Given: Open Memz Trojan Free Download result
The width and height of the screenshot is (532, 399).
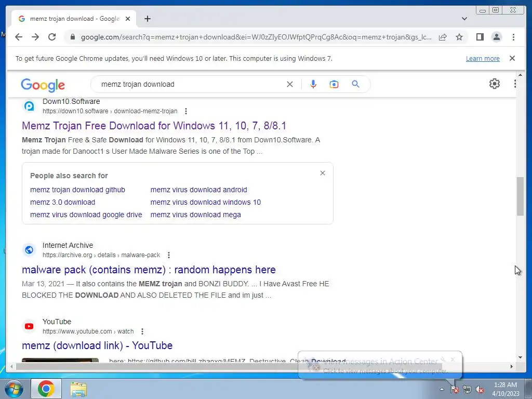Looking at the screenshot, I should (x=154, y=126).
